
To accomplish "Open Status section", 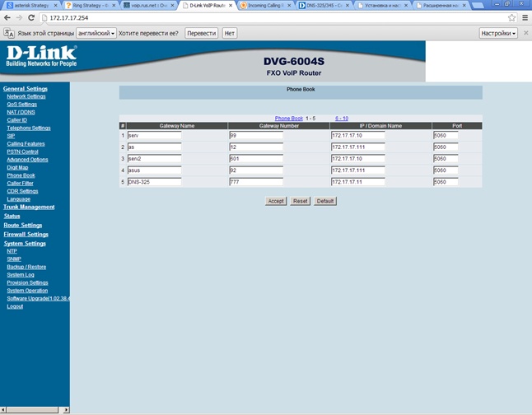I will [12, 217].
